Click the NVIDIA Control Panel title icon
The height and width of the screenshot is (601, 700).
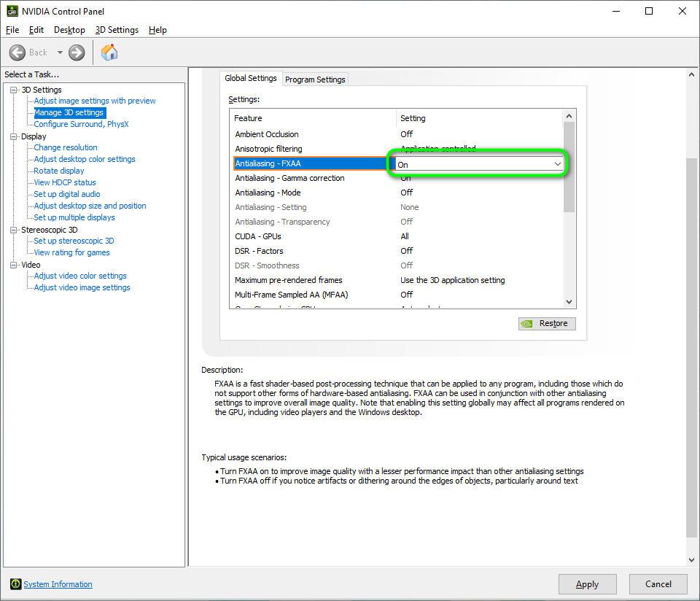click(12, 11)
